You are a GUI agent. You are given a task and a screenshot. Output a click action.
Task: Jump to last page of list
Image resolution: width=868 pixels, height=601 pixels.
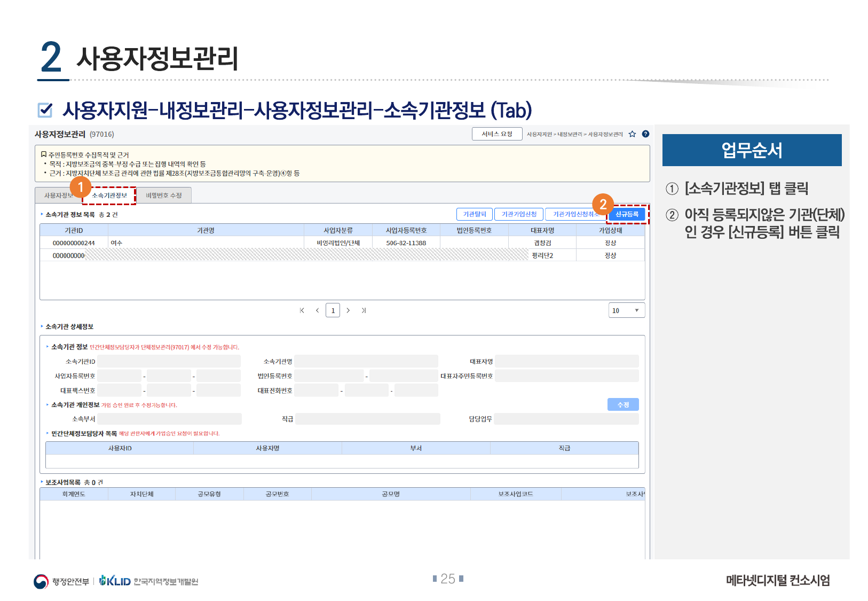pos(364,310)
